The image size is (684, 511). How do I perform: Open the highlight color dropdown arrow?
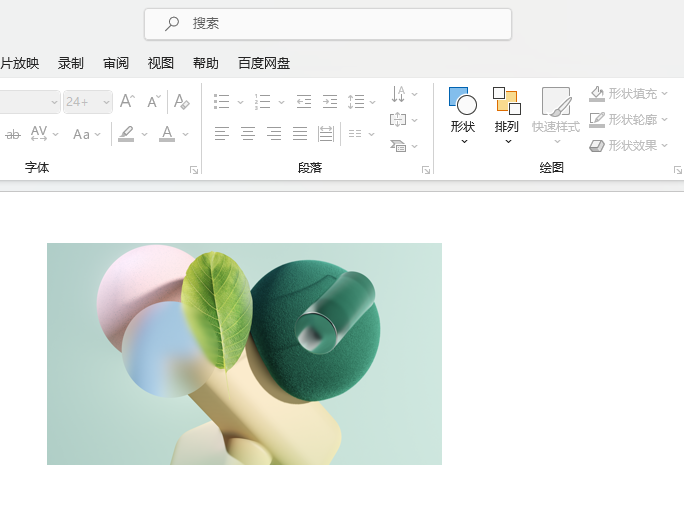(144, 134)
